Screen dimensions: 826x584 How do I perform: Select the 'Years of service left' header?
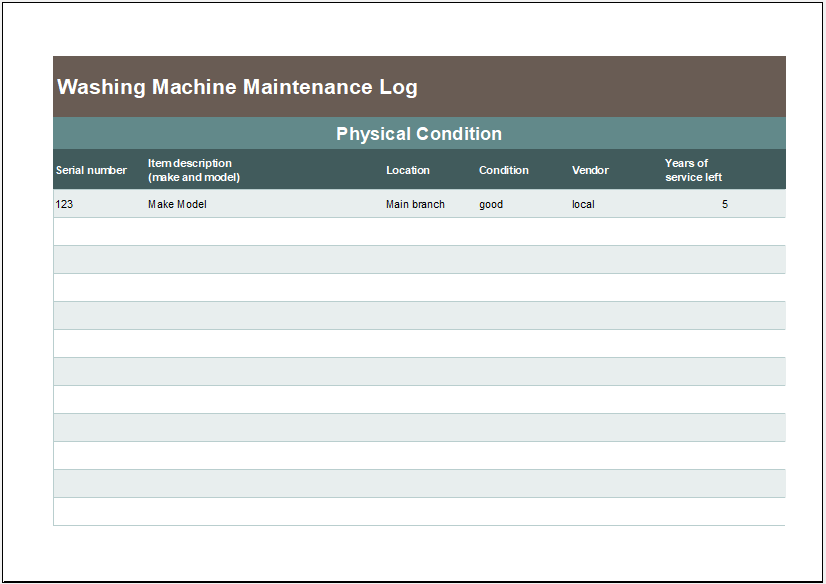pos(693,170)
